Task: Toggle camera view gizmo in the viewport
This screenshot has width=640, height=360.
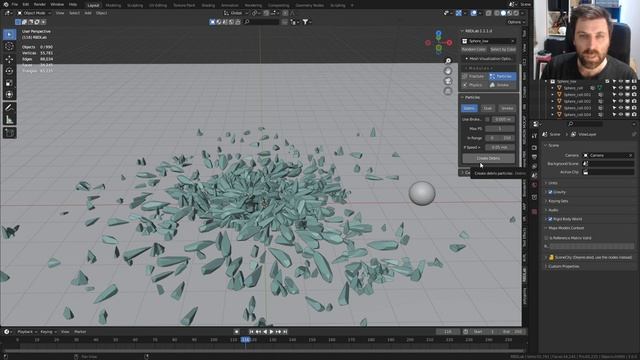Action: point(448,81)
